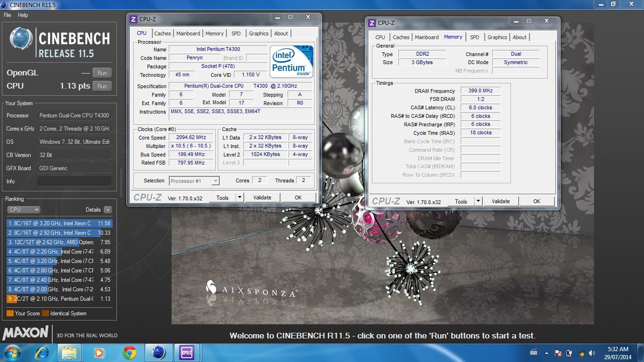Select ranking row 3 AMD Opteron 7.95

(59, 242)
